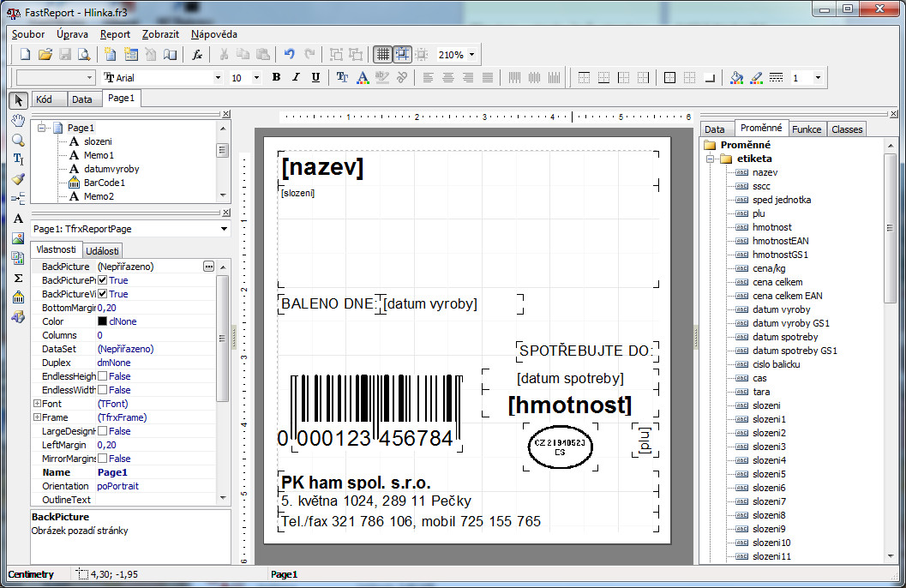Select the Edit text tool
The height and width of the screenshot is (588, 906).
19,159
